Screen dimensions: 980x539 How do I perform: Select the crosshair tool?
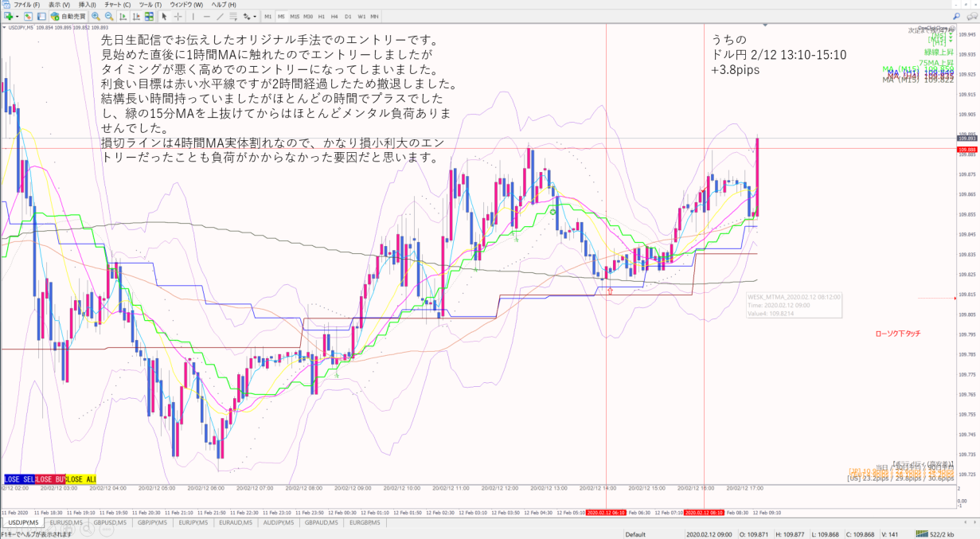coord(178,16)
